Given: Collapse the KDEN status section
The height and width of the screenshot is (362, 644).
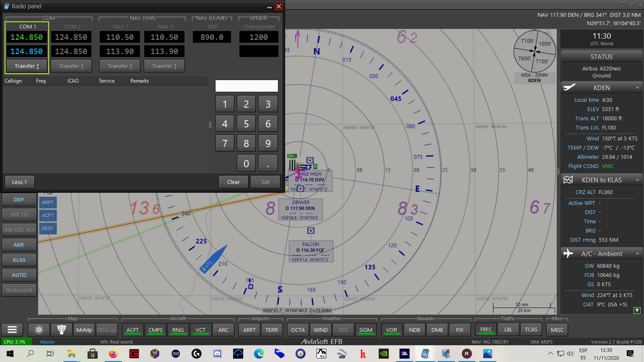Looking at the screenshot, I should coord(637,88).
